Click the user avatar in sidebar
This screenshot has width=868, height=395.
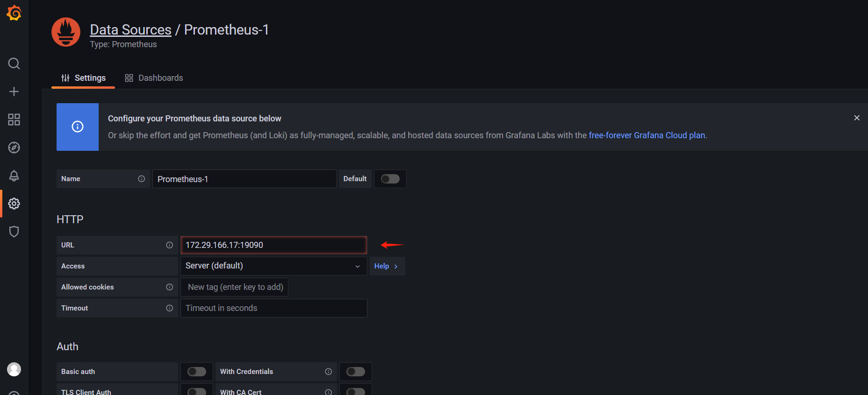click(x=14, y=369)
